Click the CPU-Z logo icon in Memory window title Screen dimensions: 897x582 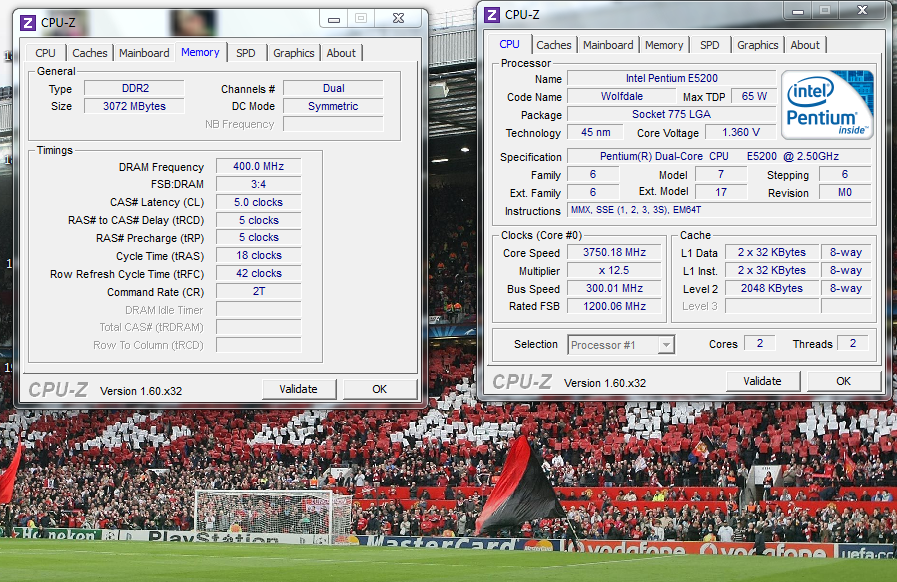click(27, 23)
